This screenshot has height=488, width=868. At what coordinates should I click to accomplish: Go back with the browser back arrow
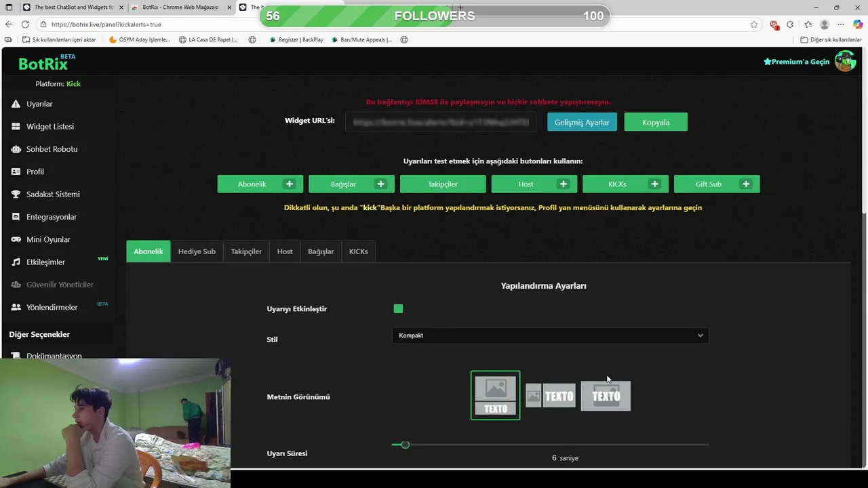9,24
